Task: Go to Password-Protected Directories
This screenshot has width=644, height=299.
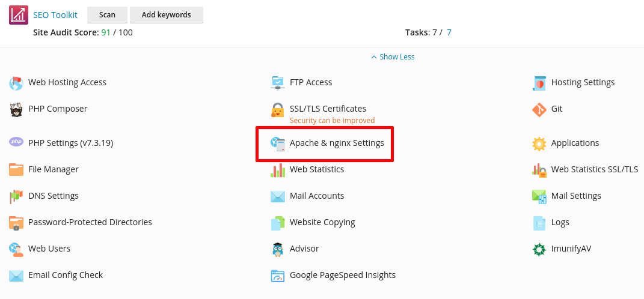Action: pyautogui.click(x=90, y=223)
